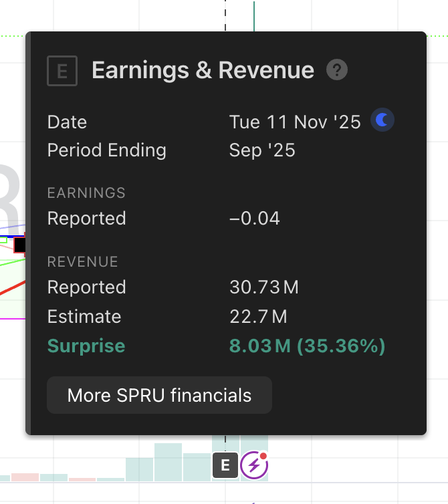This screenshot has height=504, width=448.
Task: Click the black candle box at left edge
Action: point(20,245)
